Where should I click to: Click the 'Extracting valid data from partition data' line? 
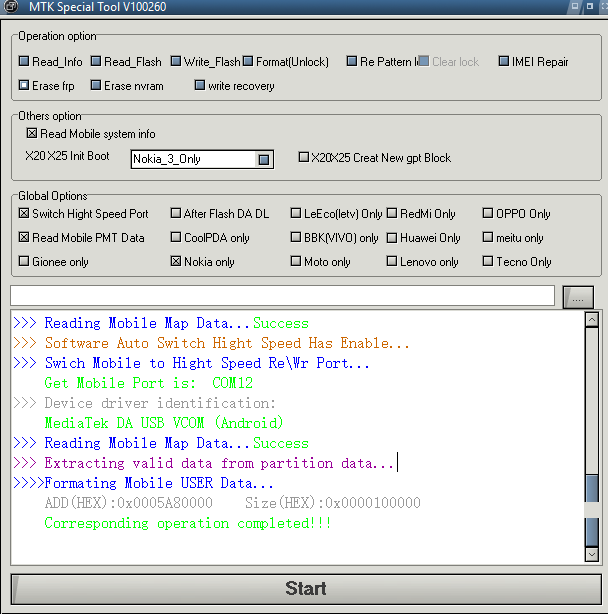(204, 463)
